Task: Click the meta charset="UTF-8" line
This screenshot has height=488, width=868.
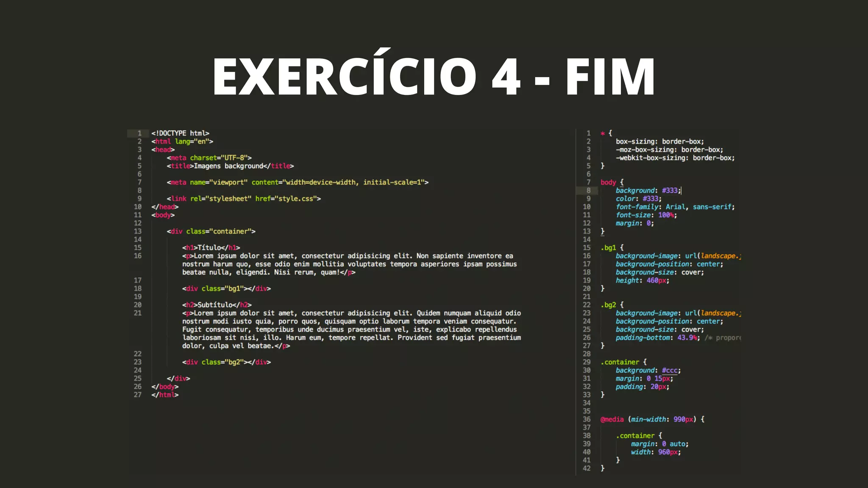Action: point(209,158)
